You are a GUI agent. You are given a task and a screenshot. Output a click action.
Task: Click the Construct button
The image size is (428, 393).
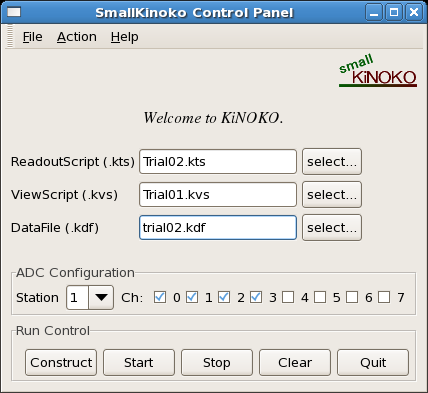tap(61, 362)
